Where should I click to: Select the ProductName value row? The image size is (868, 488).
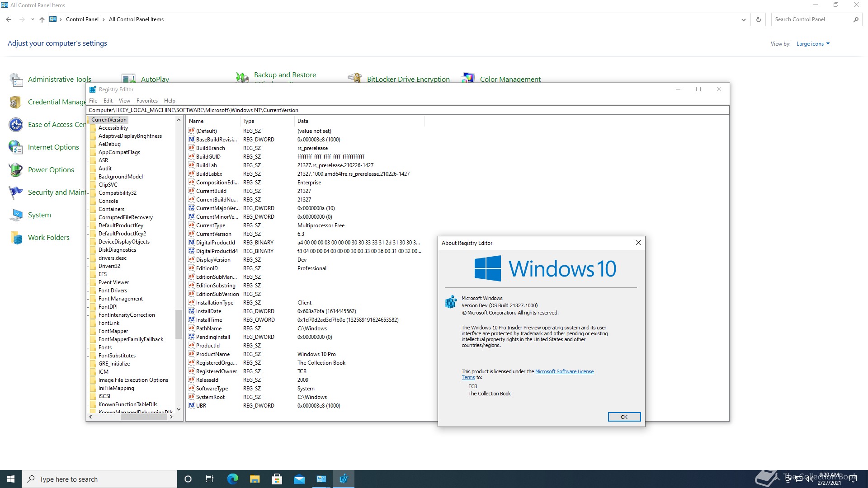pos(305,354)
